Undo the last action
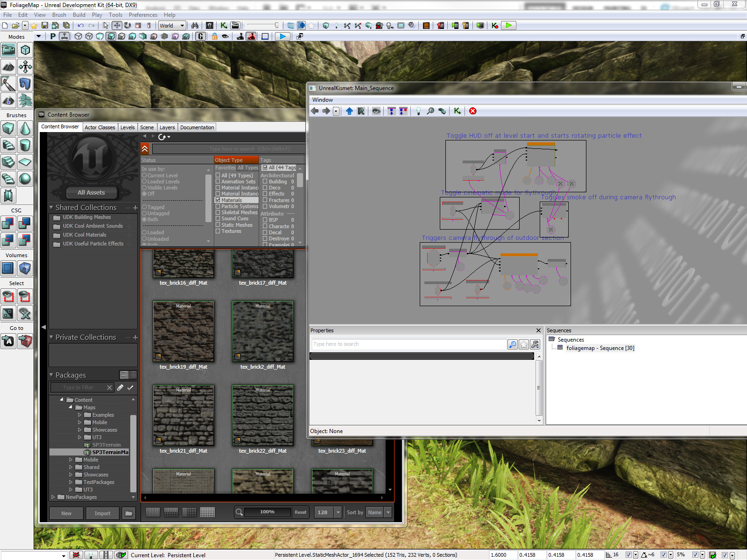The height and width of the screenshot is (560, 747). (81, 26)
